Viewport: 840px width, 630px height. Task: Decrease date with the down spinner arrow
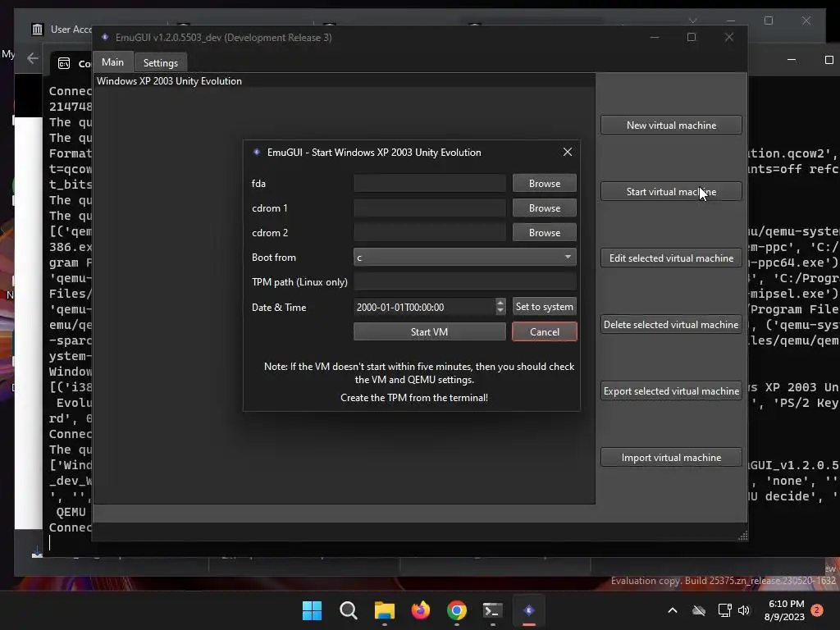tap(500, 311)
